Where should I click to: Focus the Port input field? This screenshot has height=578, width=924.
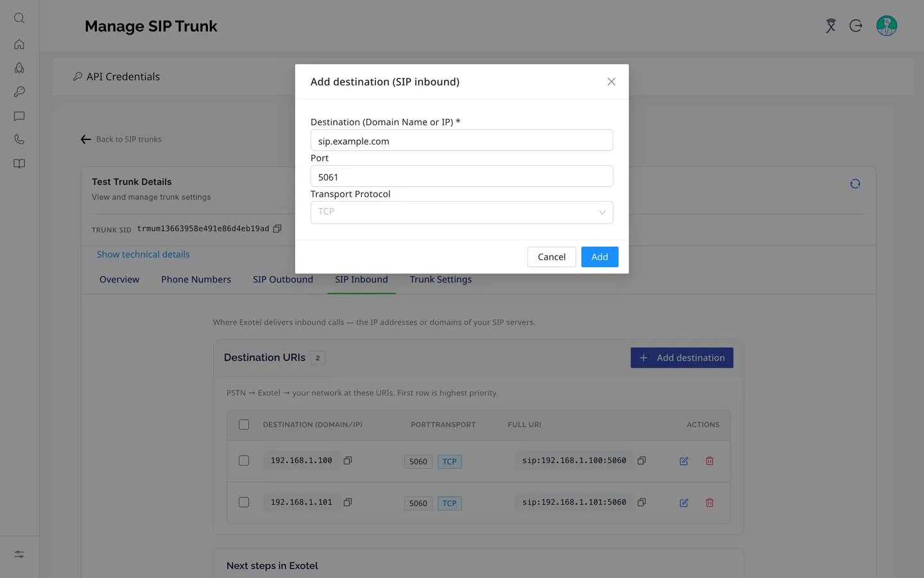(x=462, y=177)
